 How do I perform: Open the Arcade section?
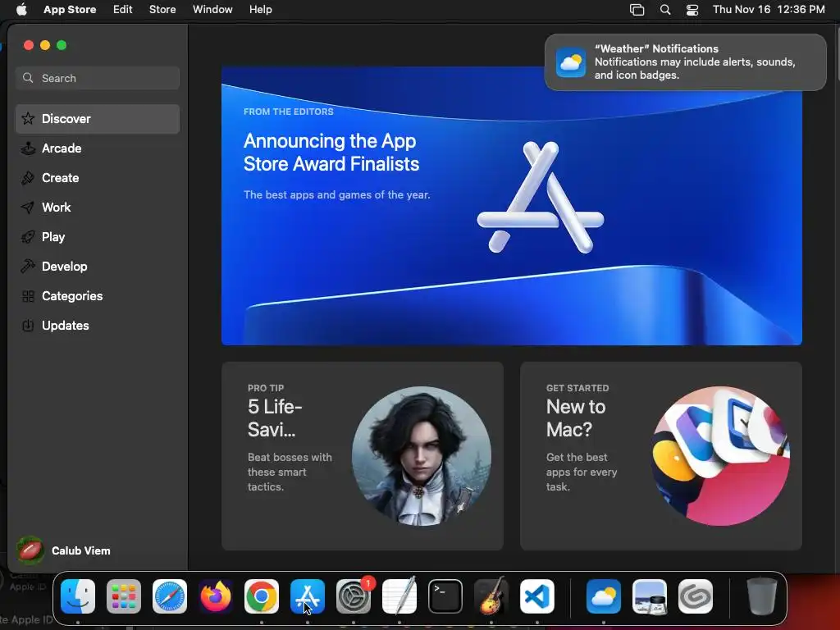(x=98, y=148)
